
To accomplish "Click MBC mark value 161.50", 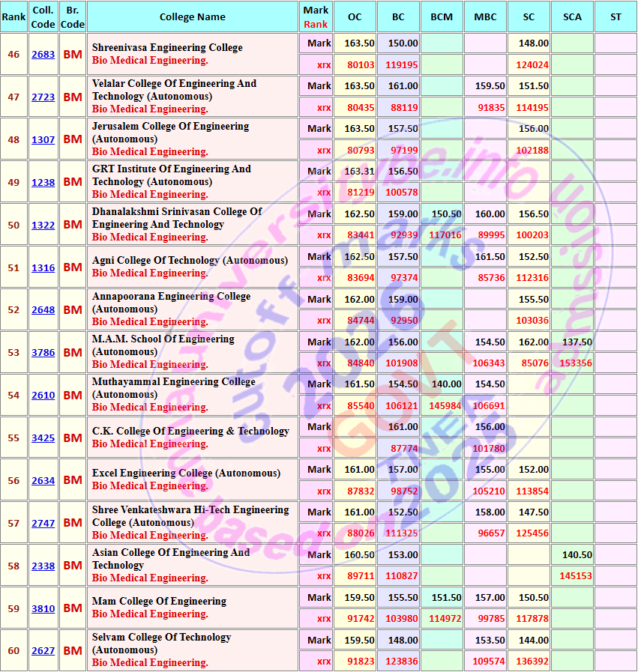I will [490, 257].
